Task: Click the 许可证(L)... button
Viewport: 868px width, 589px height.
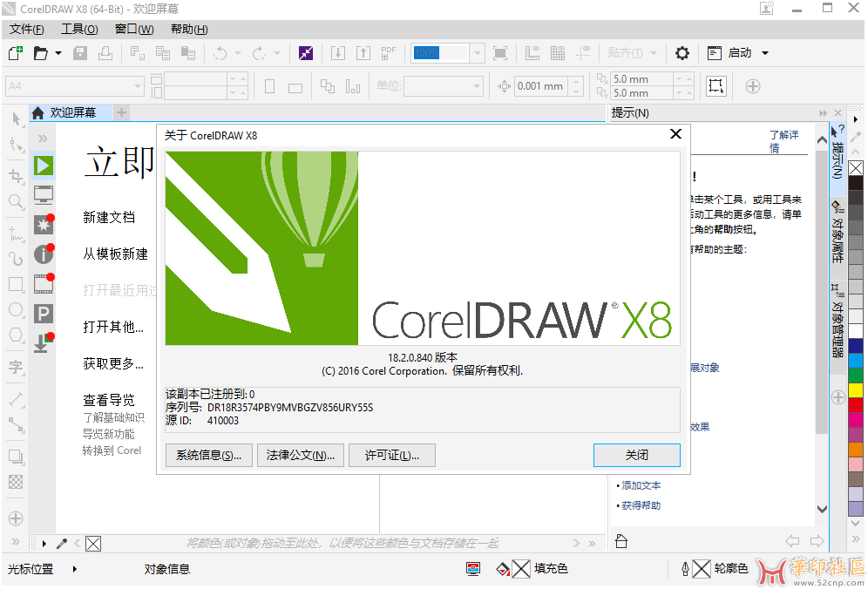Action: tap(392, 456)
